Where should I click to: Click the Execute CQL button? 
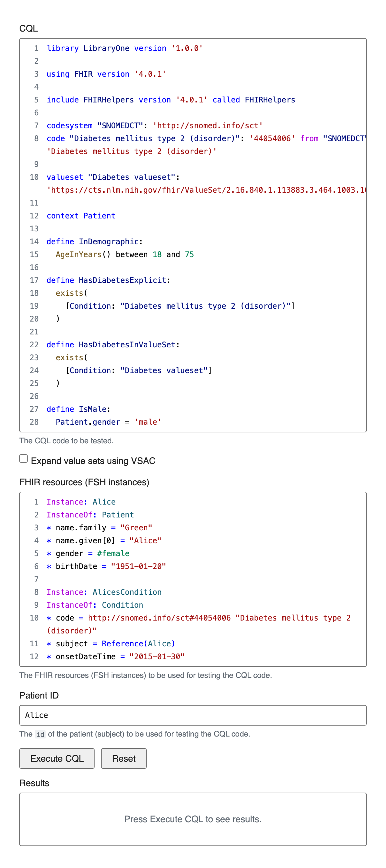[x=57, y=758]
